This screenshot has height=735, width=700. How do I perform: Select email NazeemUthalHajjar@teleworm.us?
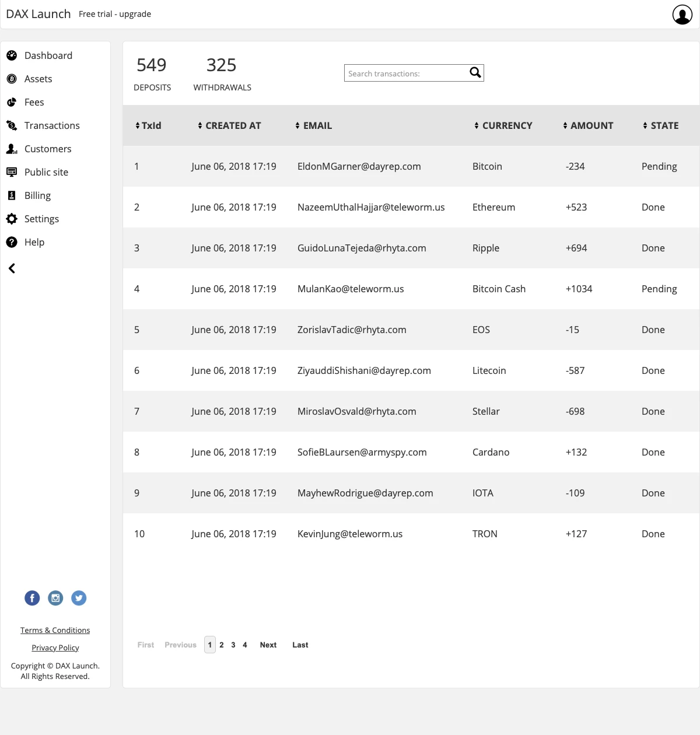[371, 207]
